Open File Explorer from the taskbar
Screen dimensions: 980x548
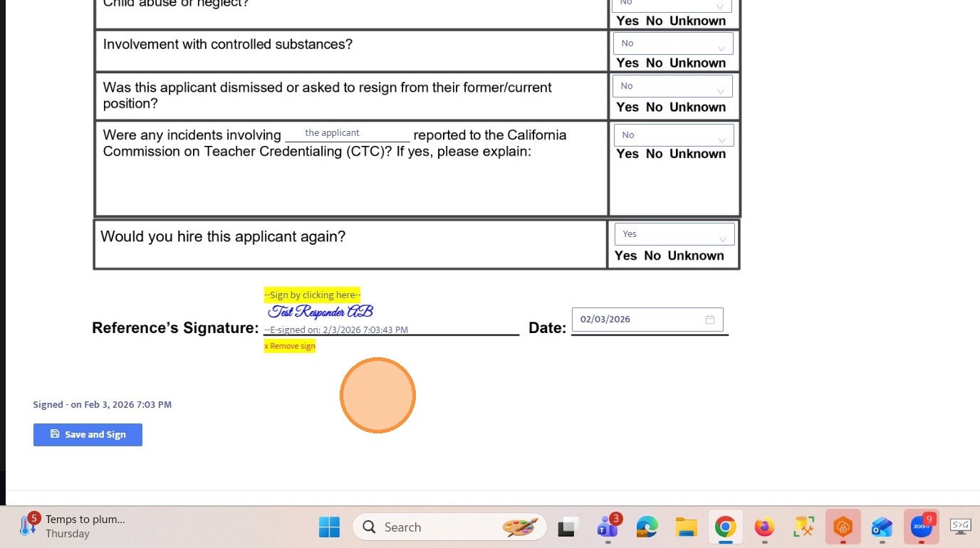tap(686, 527)
